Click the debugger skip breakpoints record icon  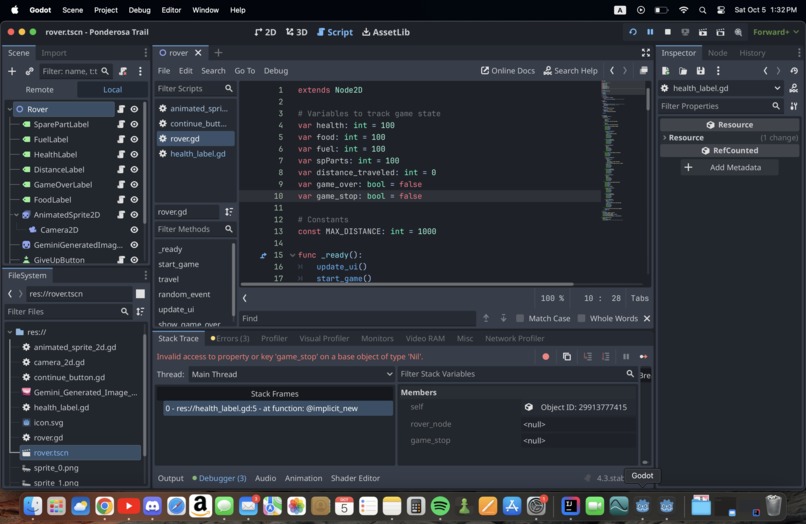[x=546, y=356]
